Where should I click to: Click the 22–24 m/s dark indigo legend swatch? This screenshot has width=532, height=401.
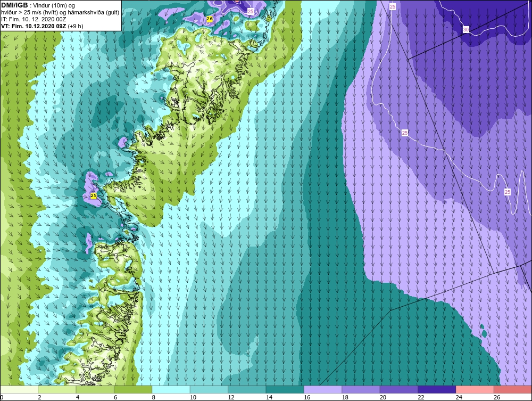437,389
